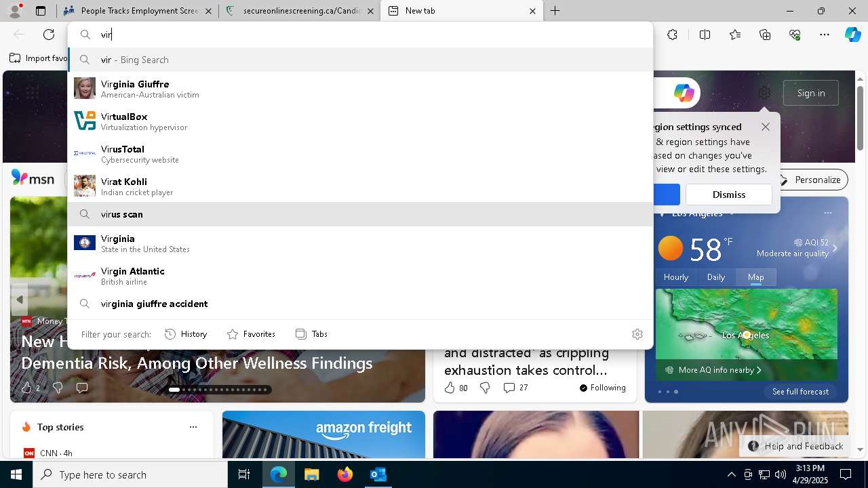Expand the Los Angeles location dropdown
Screen dimensions: 868x488
(x=731, y=213)
